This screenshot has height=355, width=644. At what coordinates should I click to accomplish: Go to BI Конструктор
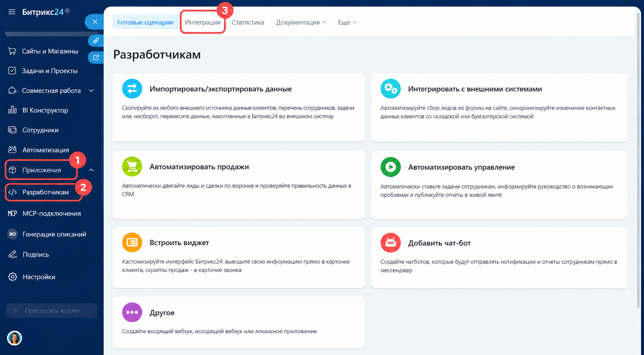click(x=45, y=110)
